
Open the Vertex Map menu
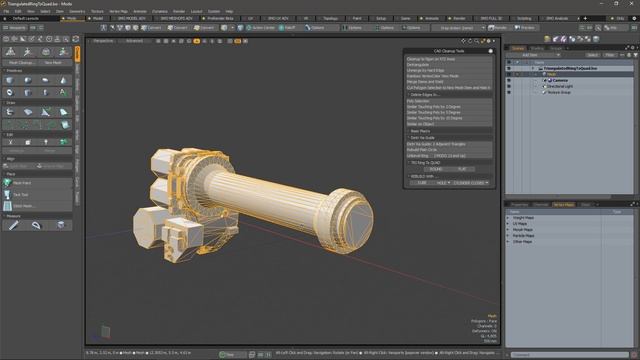[x=118, y=11]
